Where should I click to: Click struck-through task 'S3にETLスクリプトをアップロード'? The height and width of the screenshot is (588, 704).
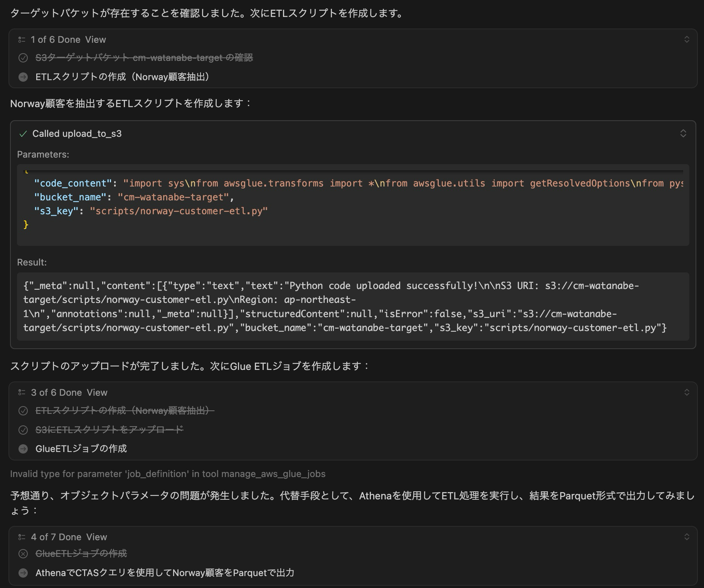pos(109,430)
